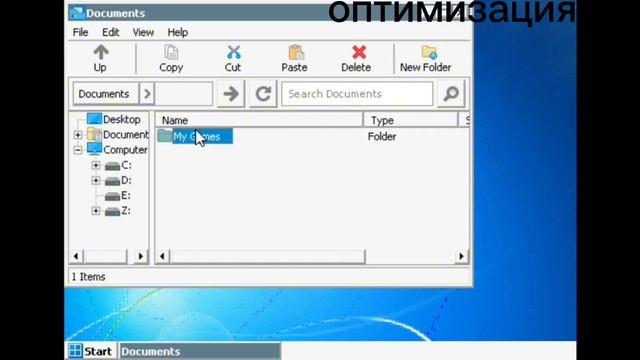Click the search magnifier button
The image size is (640, 360).
pyautogui.click(x=451, y=94)
